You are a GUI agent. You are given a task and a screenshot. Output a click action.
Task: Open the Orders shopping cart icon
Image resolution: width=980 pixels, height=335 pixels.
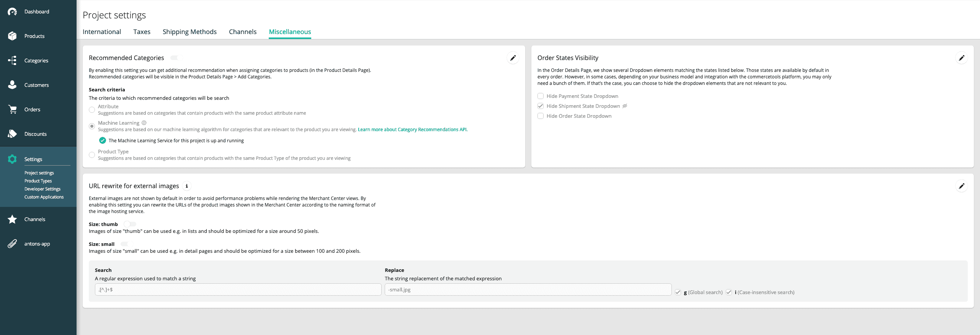[x=12, y=109]
